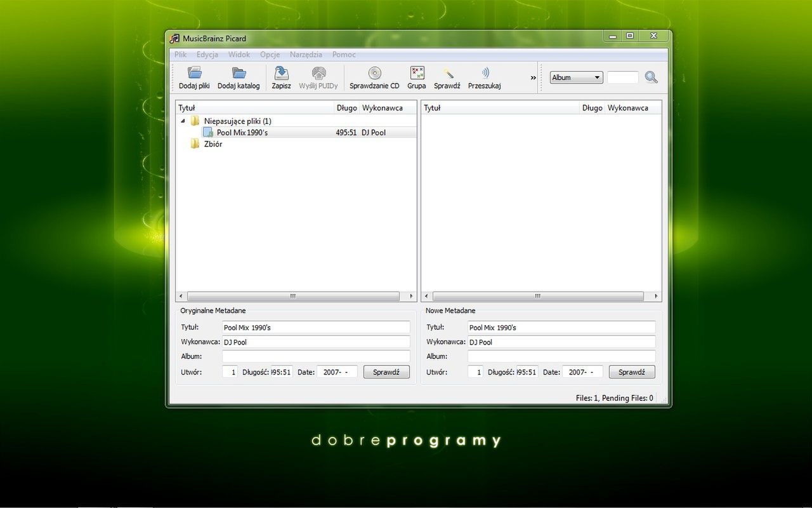Click Wykonawca field in Nowe Metadane
Viewport: 812px width, 508px height.
click(561, 342)
